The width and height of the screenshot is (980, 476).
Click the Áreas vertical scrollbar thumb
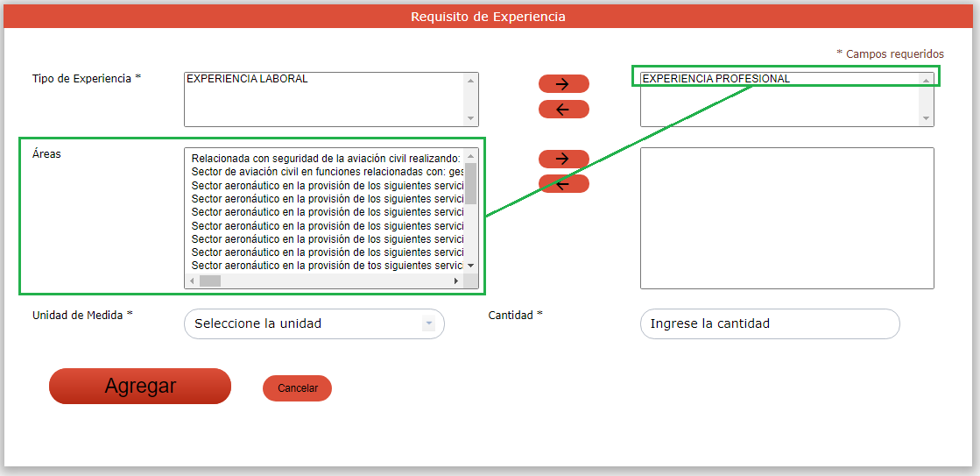coord(470,182)
